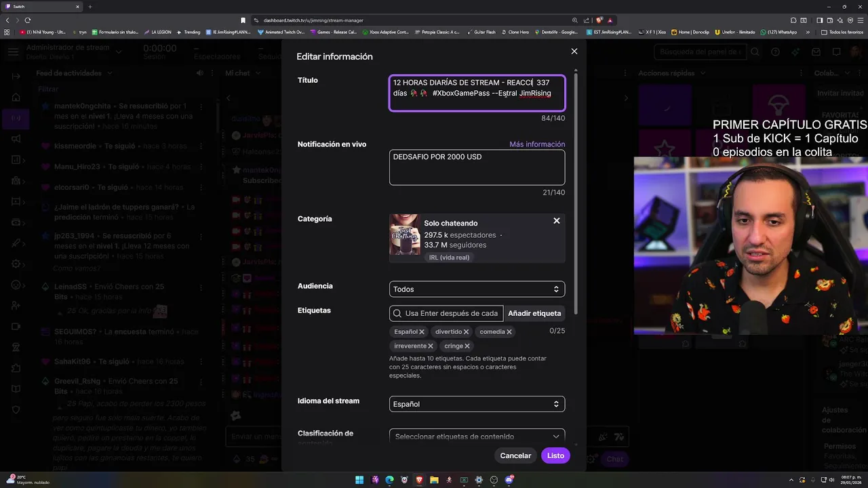Open the community sidebar icon
Viewport: 868px width, 488px height.
pyautogui.click(x=16, y=181)
